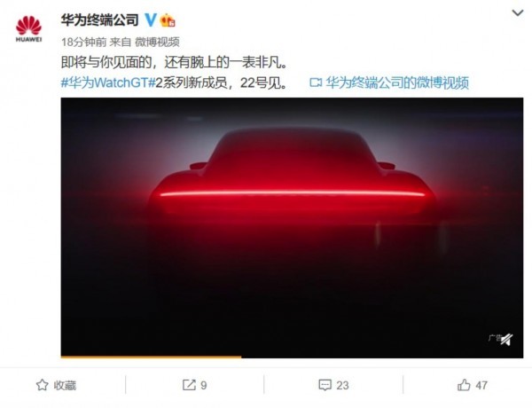Open 华为终端公司的微博视频 link

pos(397,82)
